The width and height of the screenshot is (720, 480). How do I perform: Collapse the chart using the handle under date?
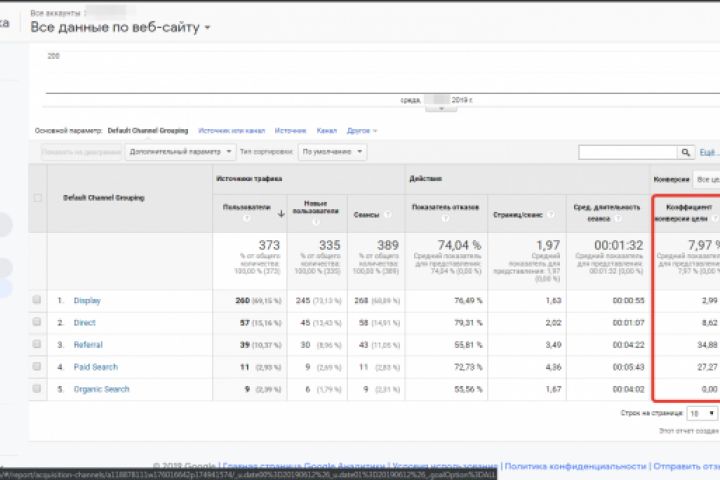tap(441, 109)
